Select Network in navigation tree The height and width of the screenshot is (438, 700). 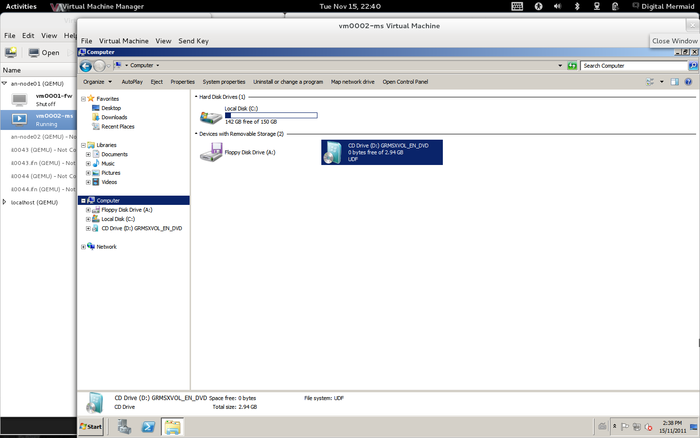pyautogui.click(x=106, y=247)
